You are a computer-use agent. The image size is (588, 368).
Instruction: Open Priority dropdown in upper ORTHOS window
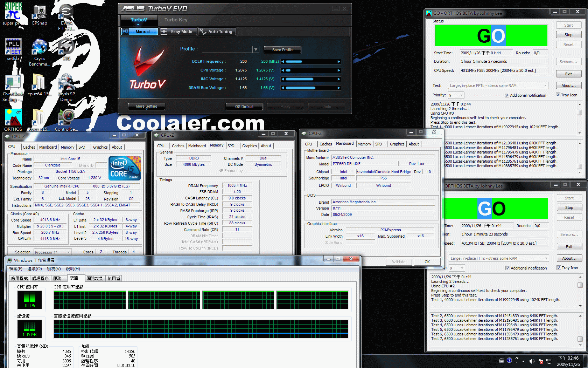point(456,95)
